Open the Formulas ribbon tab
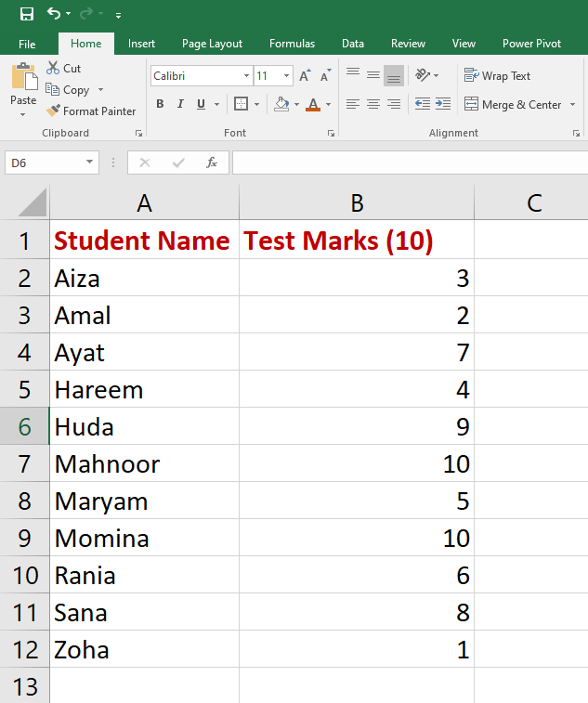This screenshot has width=588, height=703. [292, 44]
